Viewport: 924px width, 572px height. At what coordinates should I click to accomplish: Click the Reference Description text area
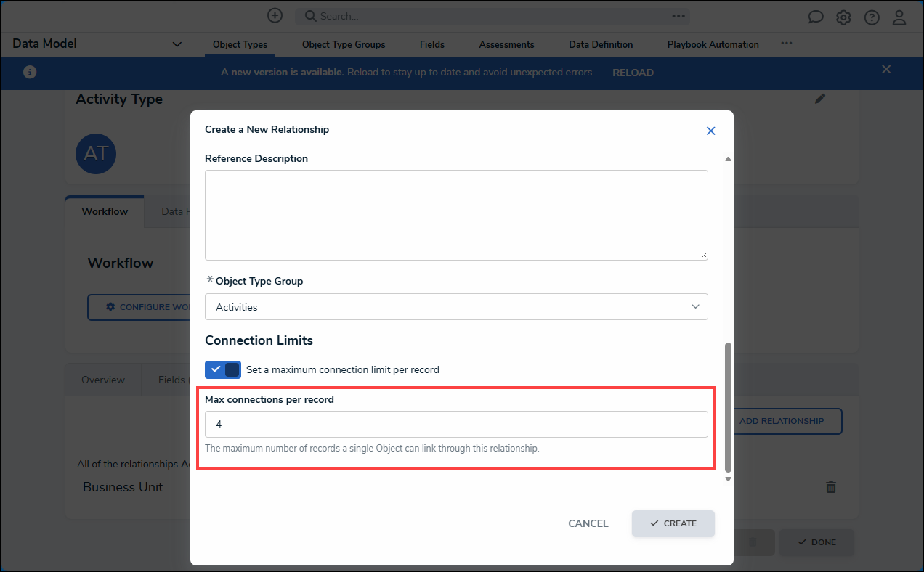[x=456, y=215]
